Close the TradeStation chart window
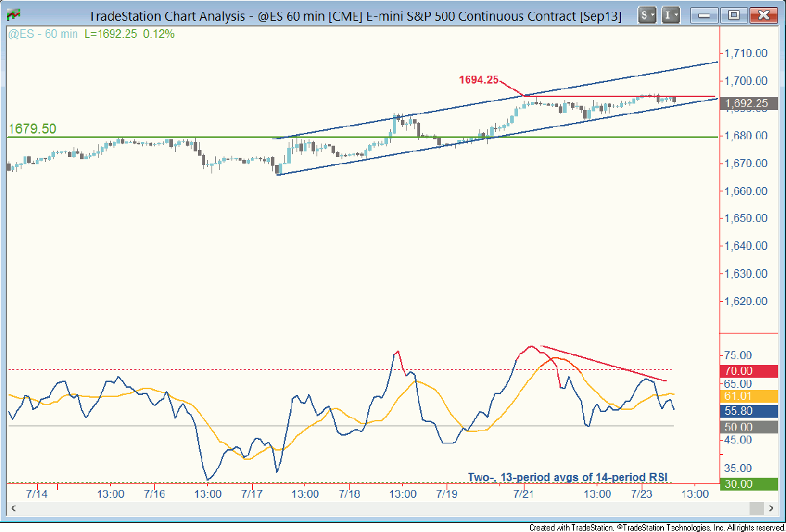786x532 pixels. click(762, 14)
